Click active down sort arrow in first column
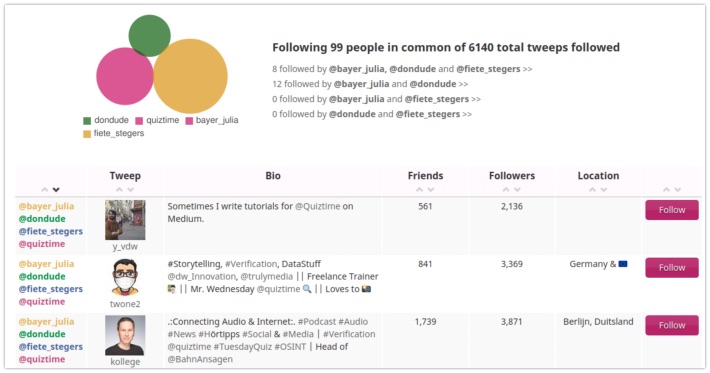This screenshot has width=710, height=373. tap(56, 190)
